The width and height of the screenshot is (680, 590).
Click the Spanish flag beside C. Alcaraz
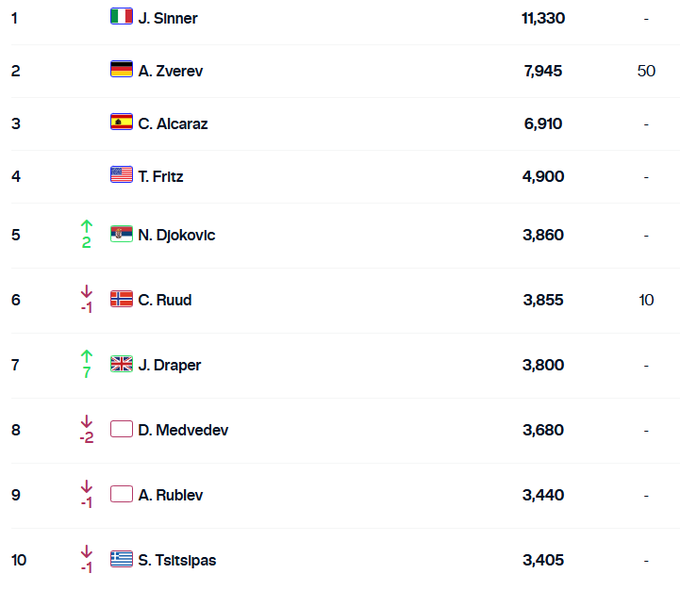(121, 123)
